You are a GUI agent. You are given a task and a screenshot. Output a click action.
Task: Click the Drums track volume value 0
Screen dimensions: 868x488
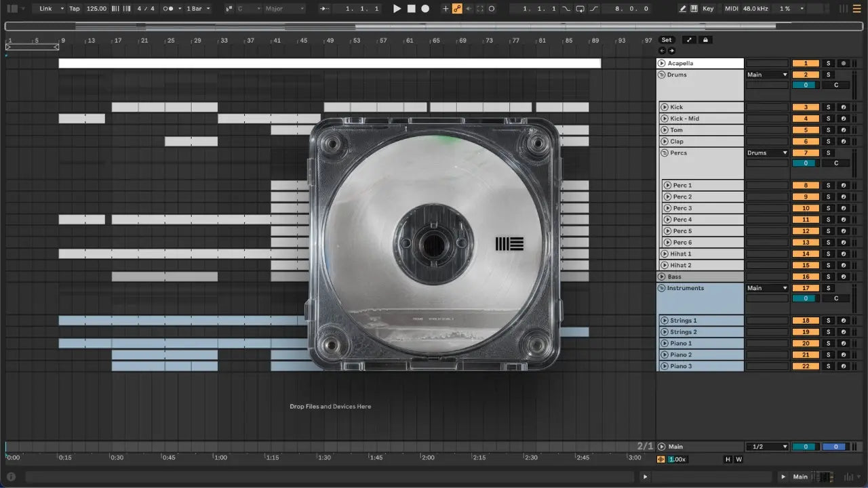pyautogui.click(x=806, y=85)
